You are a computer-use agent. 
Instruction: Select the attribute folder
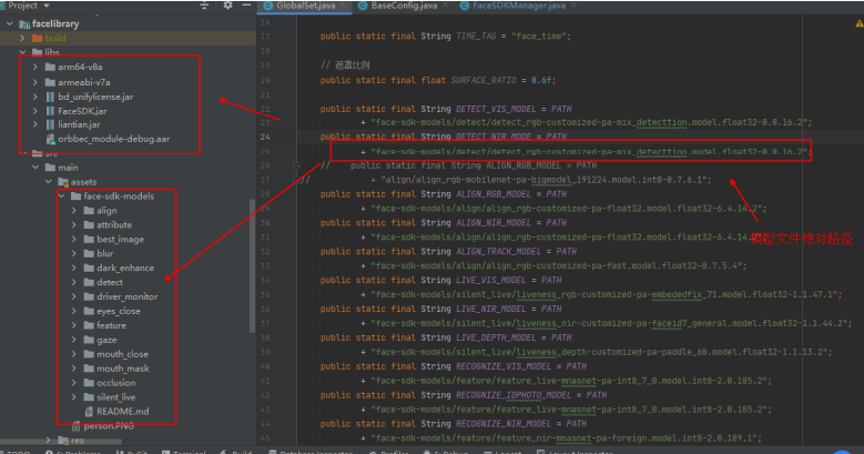point(114,225)
